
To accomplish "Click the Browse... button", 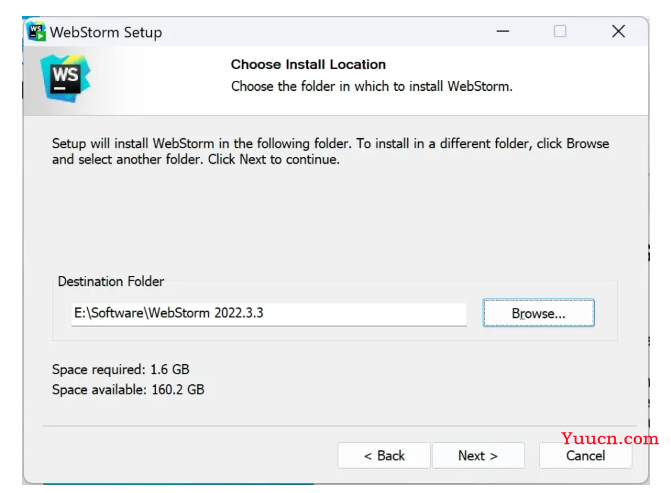I will (x=538, y=313).
